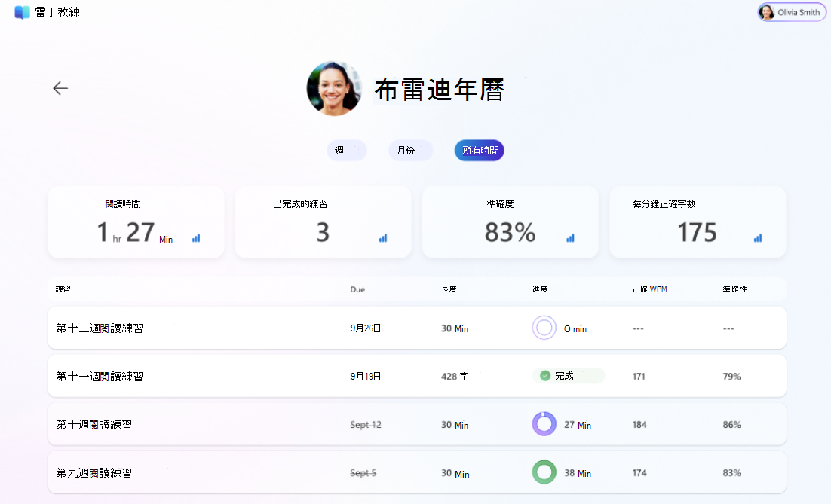Open 第十一週閱讀練習 assignment

[x=417, y=376]
